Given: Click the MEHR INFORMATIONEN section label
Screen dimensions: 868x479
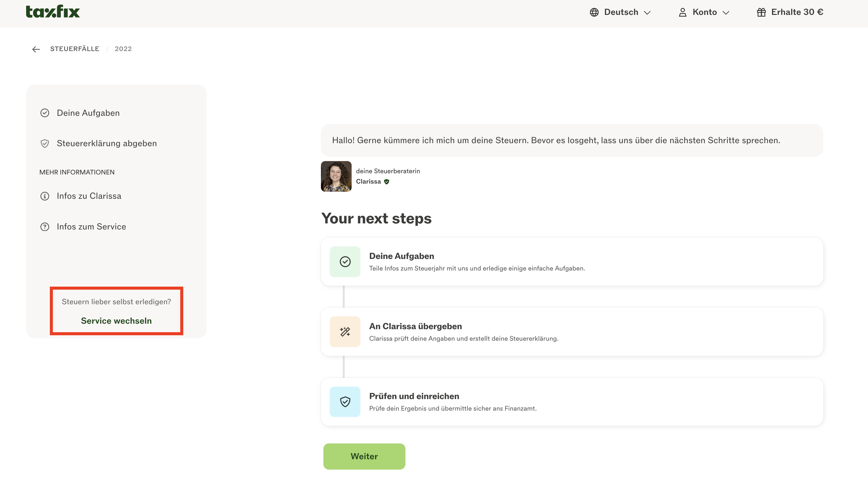Looking at the screenshot, I should [77, 172].
